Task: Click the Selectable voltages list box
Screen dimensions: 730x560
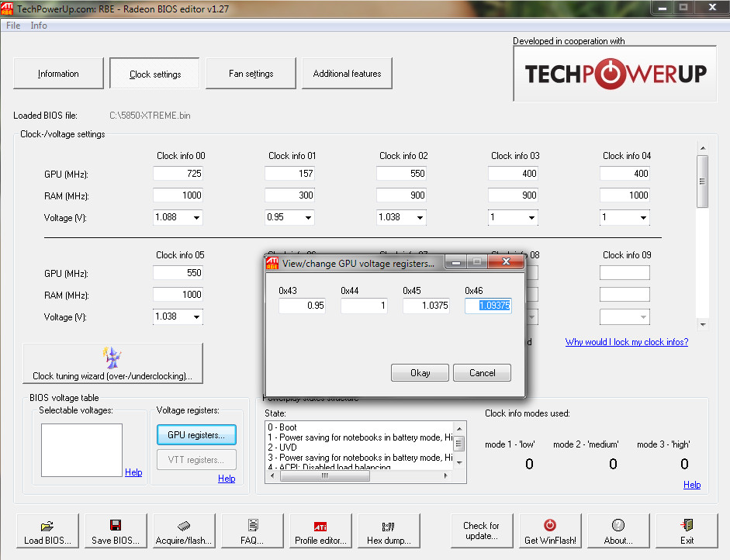Action: (x=82, y=450)
